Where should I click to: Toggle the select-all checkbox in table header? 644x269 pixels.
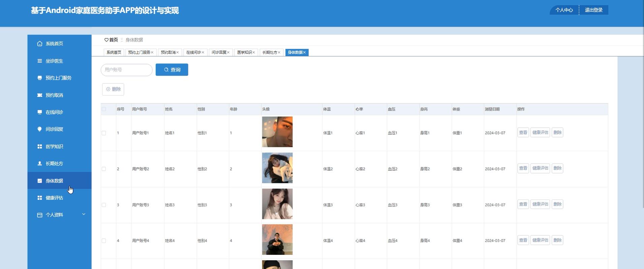click(104, 109)
